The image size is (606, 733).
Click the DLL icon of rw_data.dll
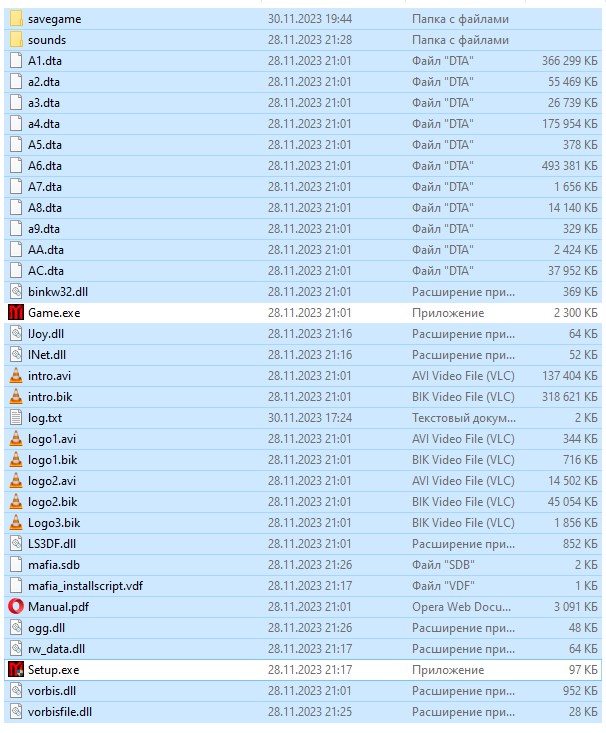point(16,648)
